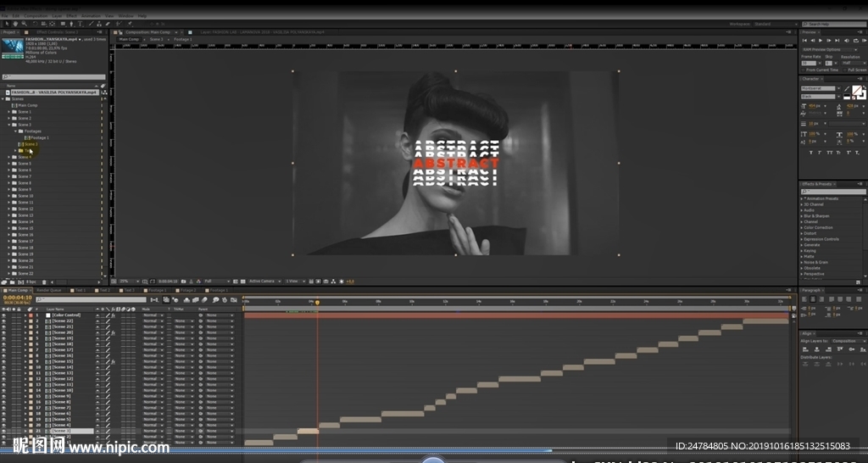Click the Footage 1 breadcrumb in viewer

183,39
